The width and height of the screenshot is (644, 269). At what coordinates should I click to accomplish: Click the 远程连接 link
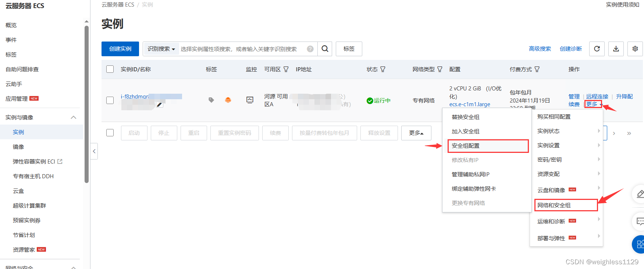click(x=597, y=96)
